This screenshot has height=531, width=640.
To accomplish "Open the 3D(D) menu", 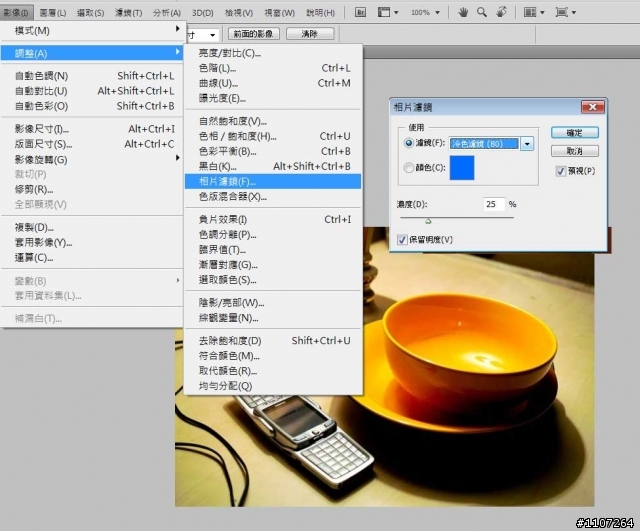I will click(202, 13).
